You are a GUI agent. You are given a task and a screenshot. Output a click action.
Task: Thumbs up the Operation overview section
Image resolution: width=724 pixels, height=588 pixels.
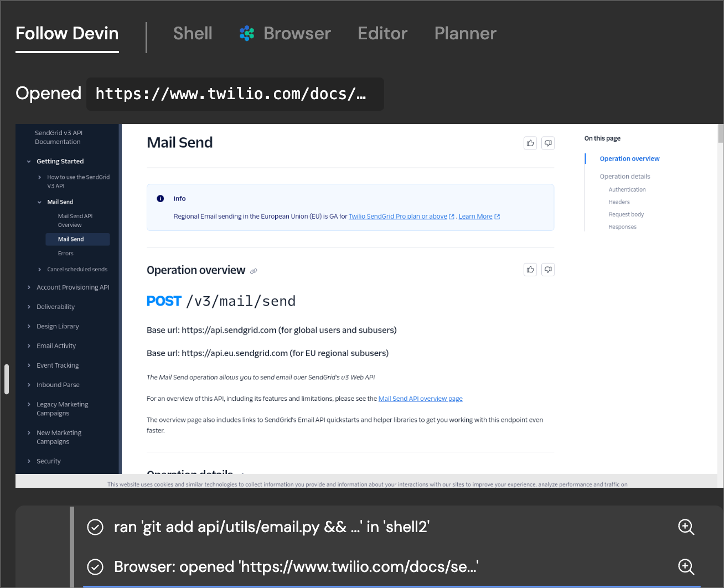pyautogui.click(x=530, y=270)
